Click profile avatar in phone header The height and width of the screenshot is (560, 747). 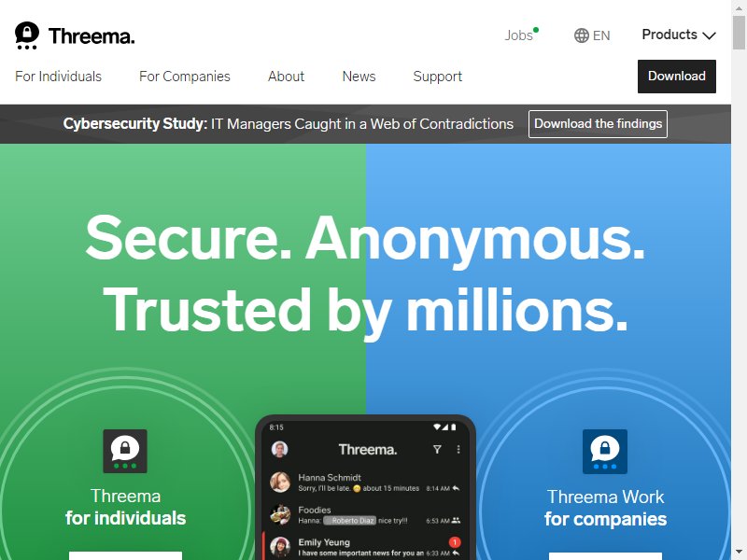click(279, 449)
